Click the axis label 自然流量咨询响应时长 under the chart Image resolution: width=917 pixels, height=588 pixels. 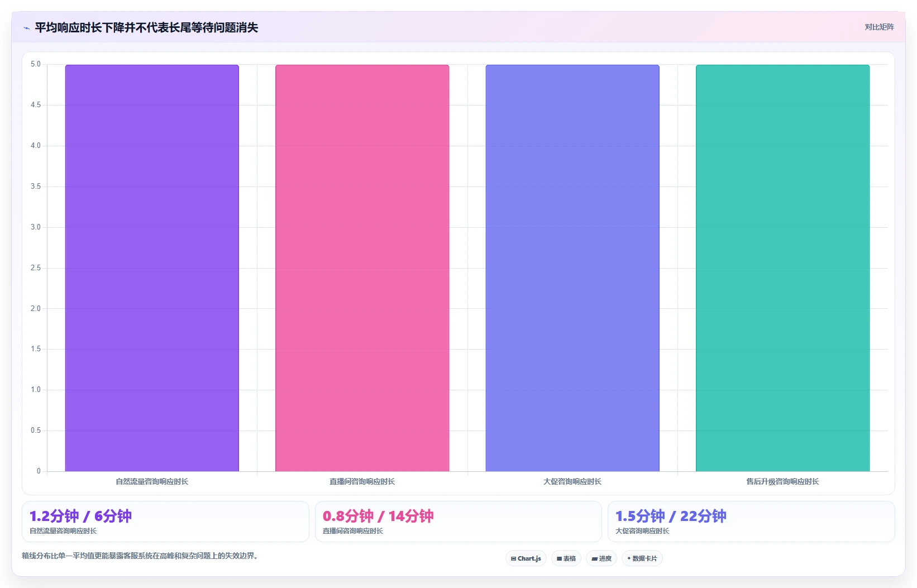tap(152, 481)
